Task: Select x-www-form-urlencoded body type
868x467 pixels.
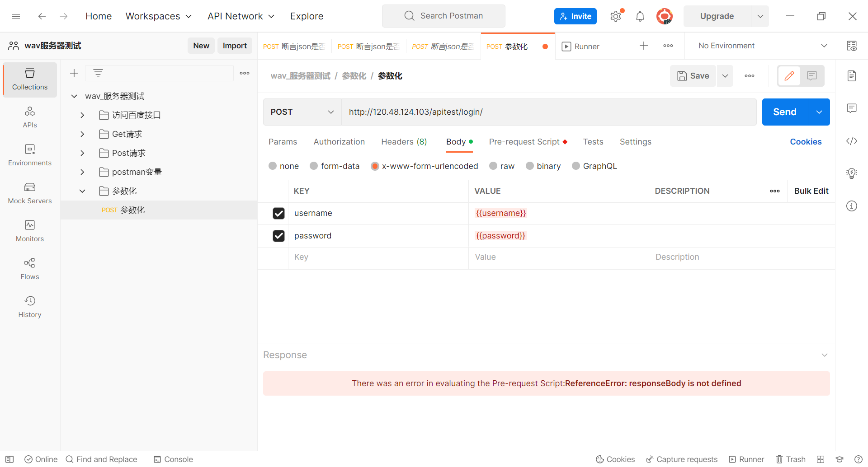Action: 375,166
